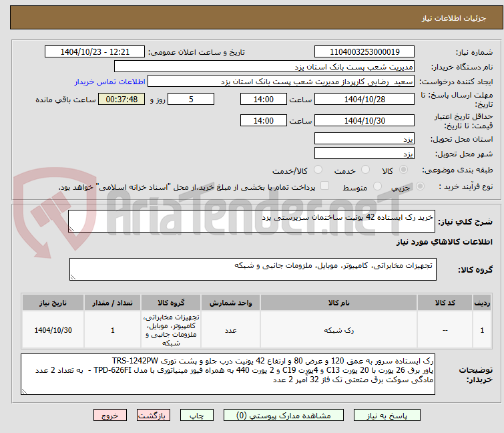Click the request creator name field
This screenshot has height=433, width=504.
(280, 82)
